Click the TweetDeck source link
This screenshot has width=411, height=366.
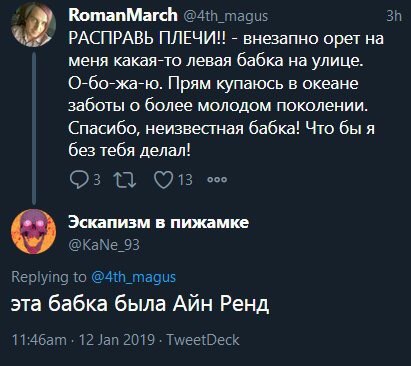click(203, 340)
